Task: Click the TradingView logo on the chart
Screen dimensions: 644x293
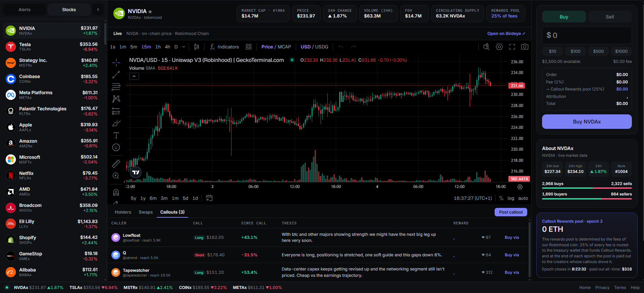Action: point(136,172)
